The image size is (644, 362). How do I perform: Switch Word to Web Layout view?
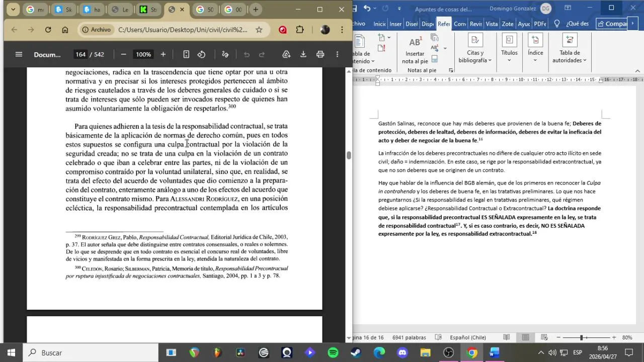click(x=544, y=337)
